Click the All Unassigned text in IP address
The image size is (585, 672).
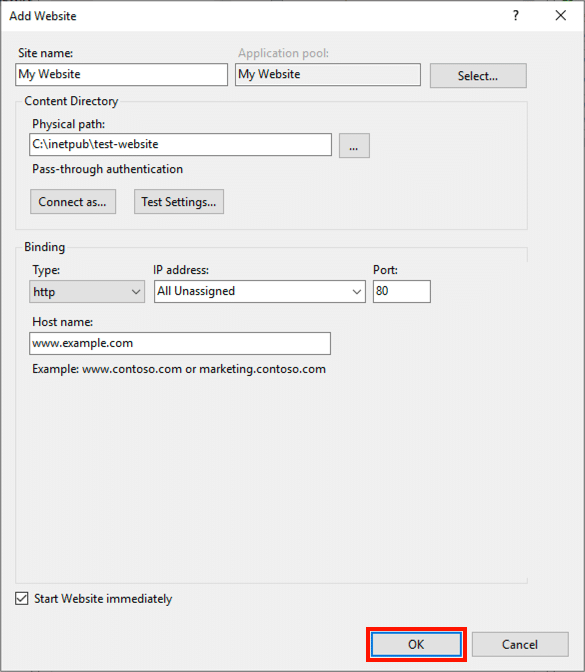pyautogui.click(x=196, y=291)
